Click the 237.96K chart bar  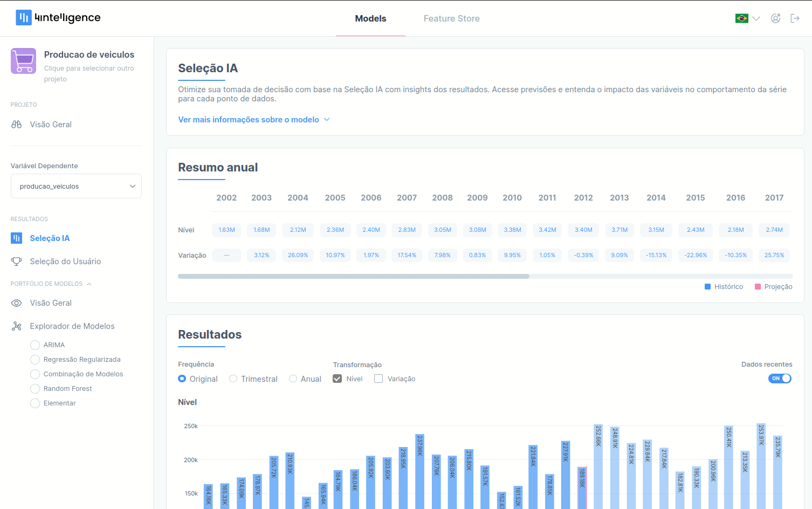(x=419, y=472)
